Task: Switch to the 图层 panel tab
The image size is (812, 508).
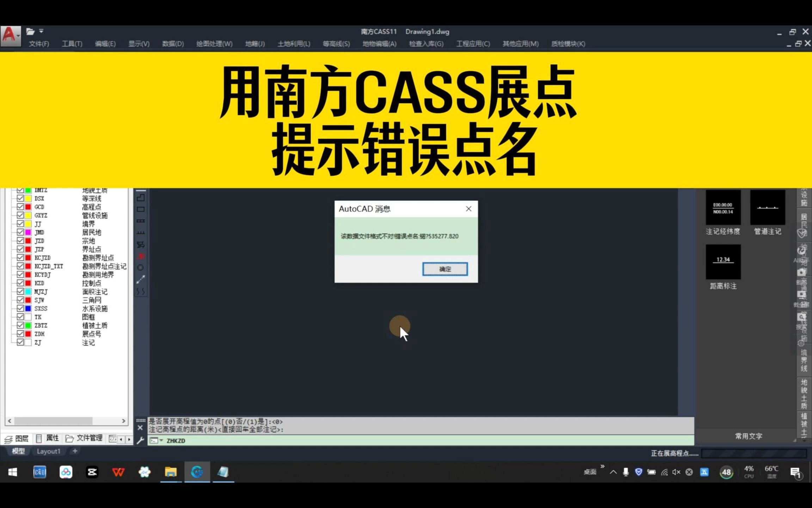Action: click(x=17, y=439)
